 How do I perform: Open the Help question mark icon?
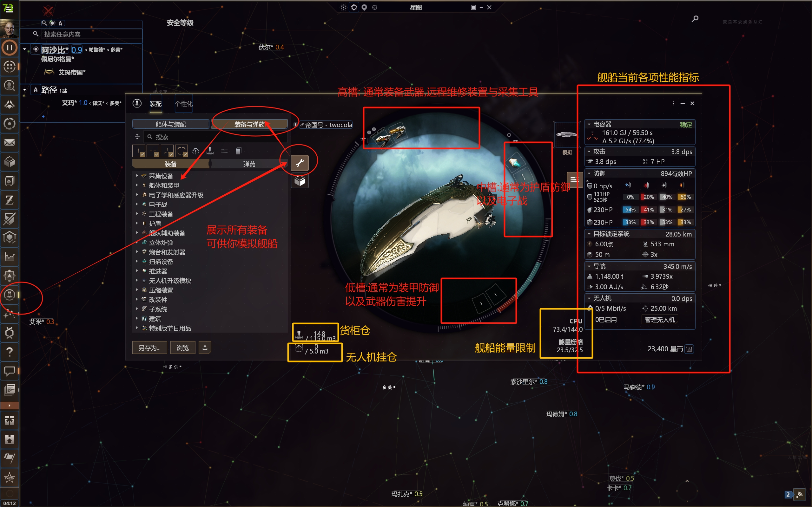pos(10,352)
